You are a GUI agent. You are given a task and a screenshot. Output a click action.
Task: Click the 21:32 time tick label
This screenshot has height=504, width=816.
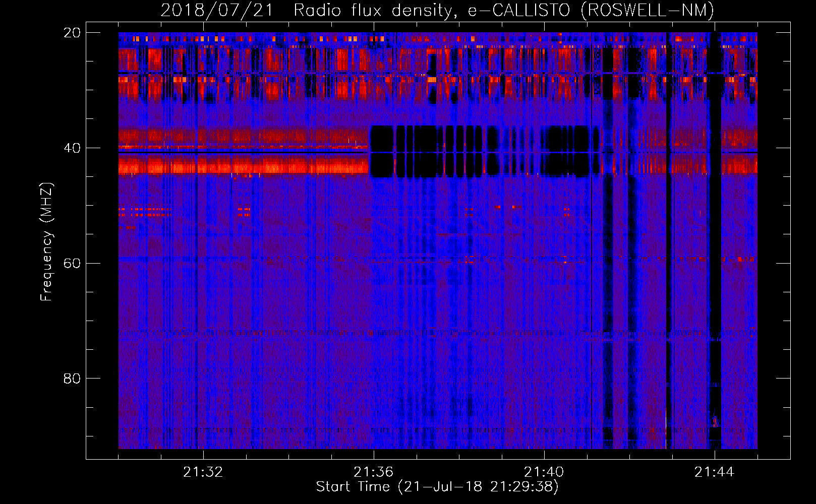point(203,472)
